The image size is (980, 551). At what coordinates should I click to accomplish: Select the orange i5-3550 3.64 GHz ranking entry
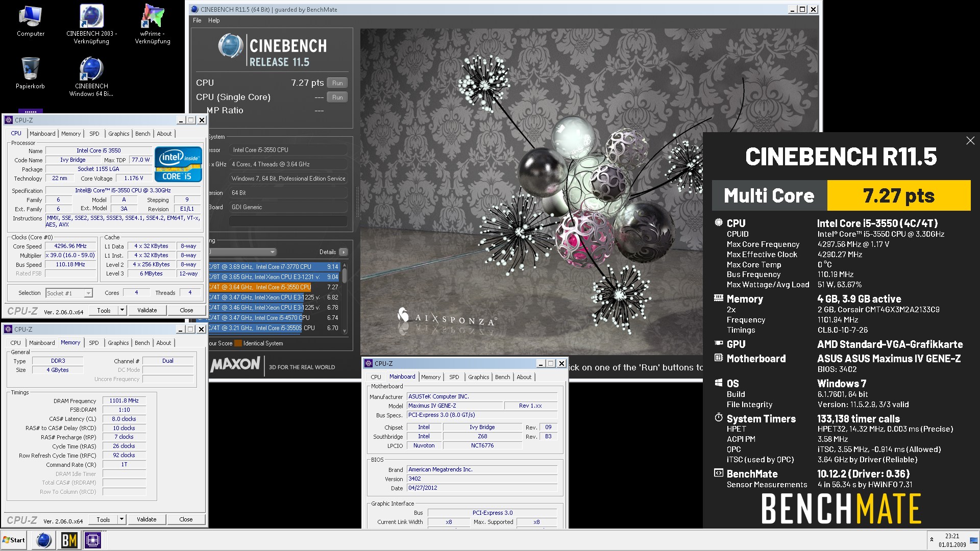point(274,287)
